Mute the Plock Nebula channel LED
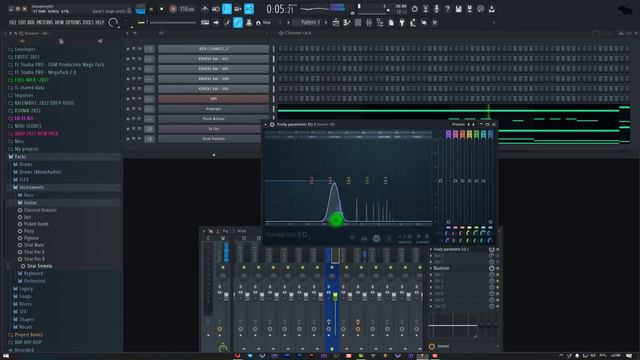 coord(128,119)
